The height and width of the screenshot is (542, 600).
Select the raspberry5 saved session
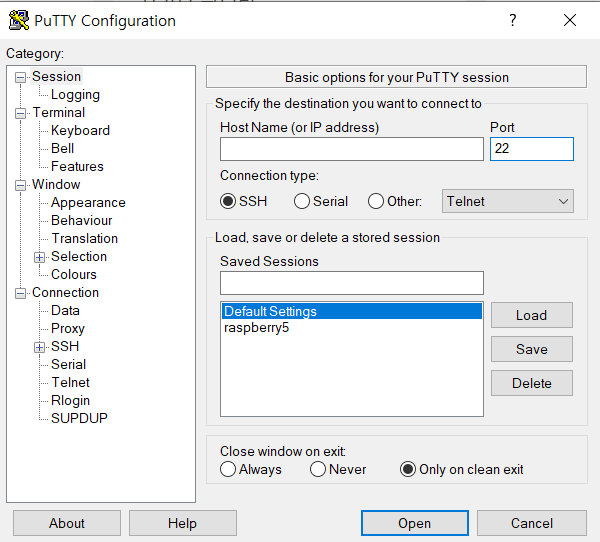[352, 328]
